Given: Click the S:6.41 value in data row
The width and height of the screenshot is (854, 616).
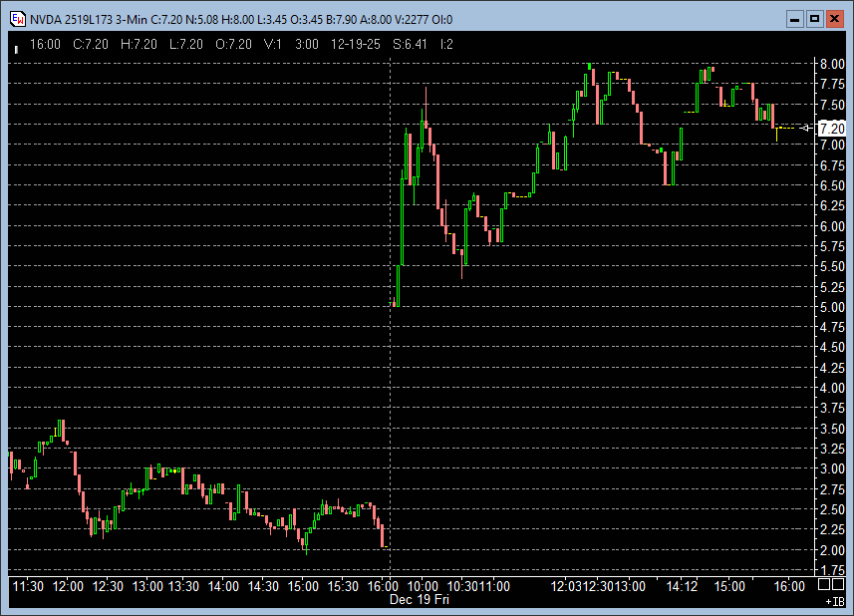Looking at the screenshot, I should coord(413,44).
